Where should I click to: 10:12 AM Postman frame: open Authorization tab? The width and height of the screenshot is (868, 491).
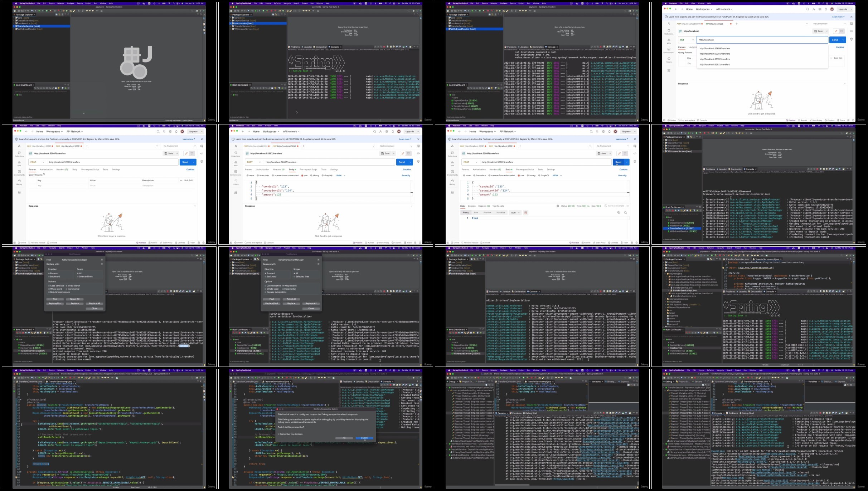pyautogui.click(x=479, y=170)
